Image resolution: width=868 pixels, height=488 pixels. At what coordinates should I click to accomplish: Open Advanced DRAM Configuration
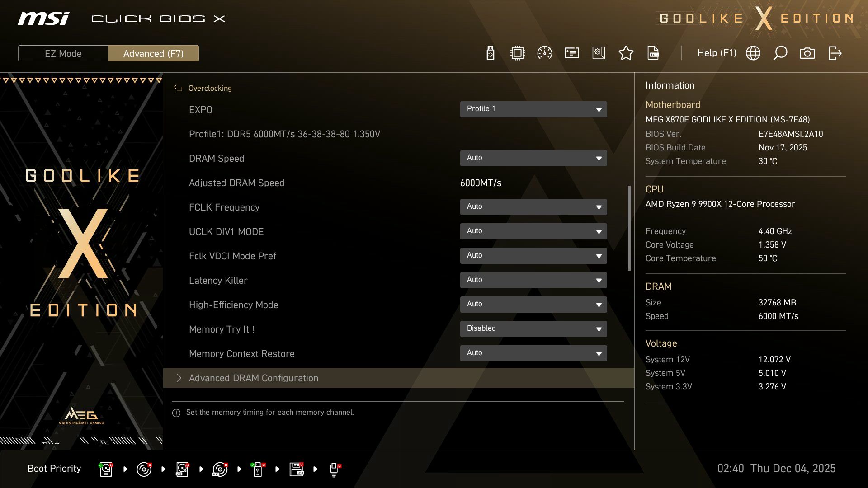click(254, 378)
